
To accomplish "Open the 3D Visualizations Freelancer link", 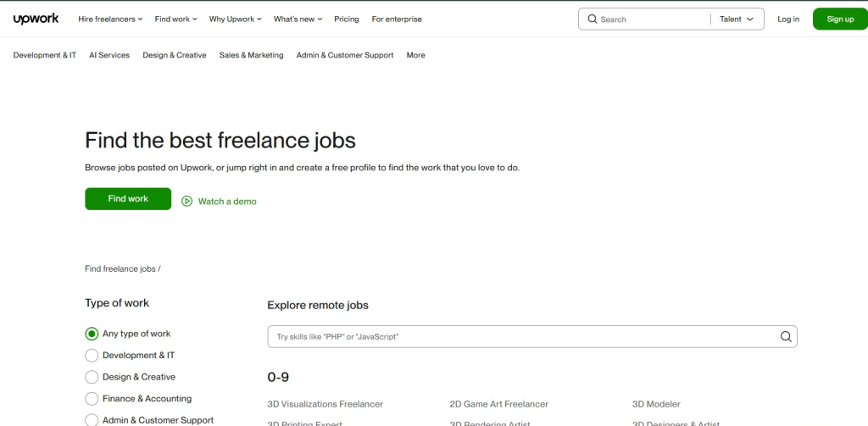I will click(x=325, y=404).
